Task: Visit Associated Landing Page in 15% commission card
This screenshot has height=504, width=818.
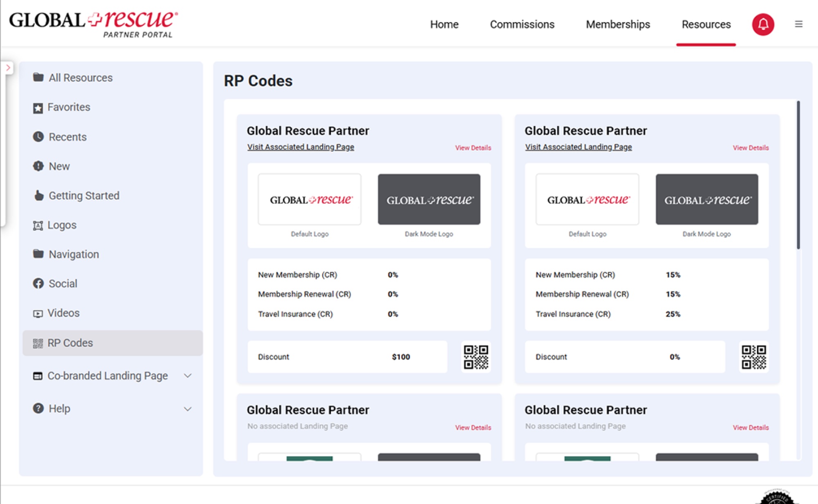Action: 578,147
